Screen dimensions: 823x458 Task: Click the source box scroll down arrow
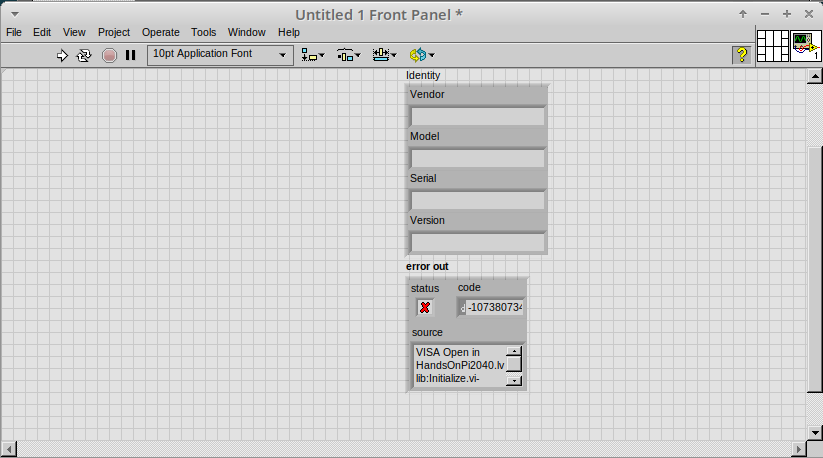tap(514, 381)
